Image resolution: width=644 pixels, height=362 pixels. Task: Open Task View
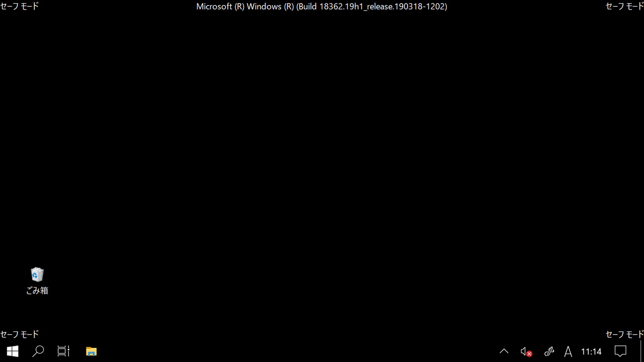tap(63, 351)
